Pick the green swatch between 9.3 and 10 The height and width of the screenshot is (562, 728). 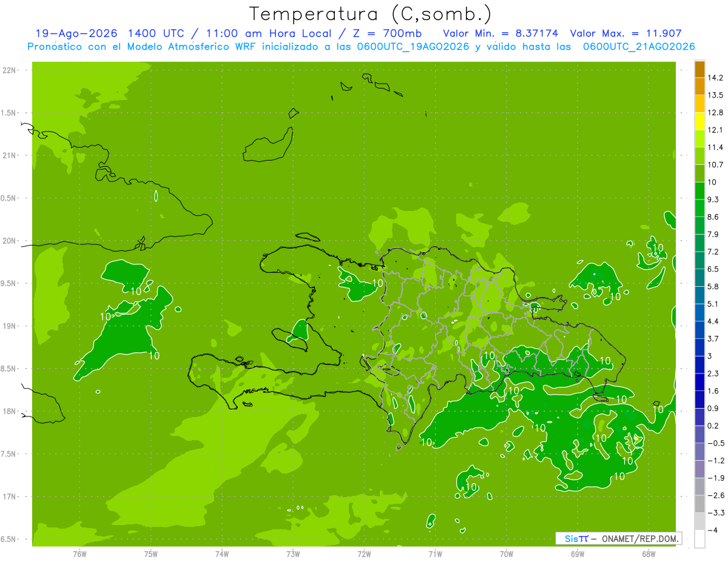(x=699, y=191)
